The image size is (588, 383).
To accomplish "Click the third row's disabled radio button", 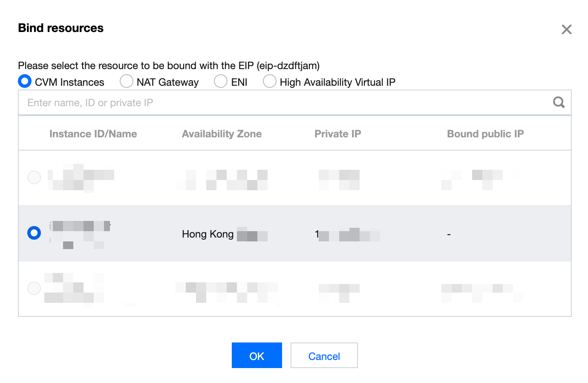I will point(34,288).
